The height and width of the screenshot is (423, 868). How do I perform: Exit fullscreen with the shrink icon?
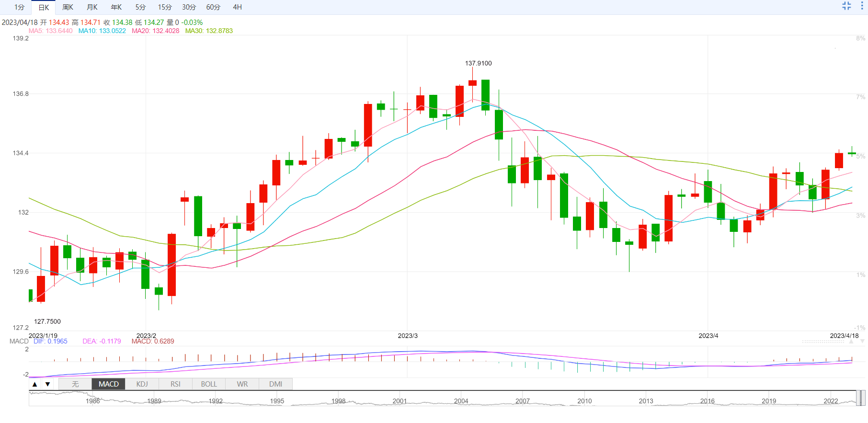click(x=846, y=6)
